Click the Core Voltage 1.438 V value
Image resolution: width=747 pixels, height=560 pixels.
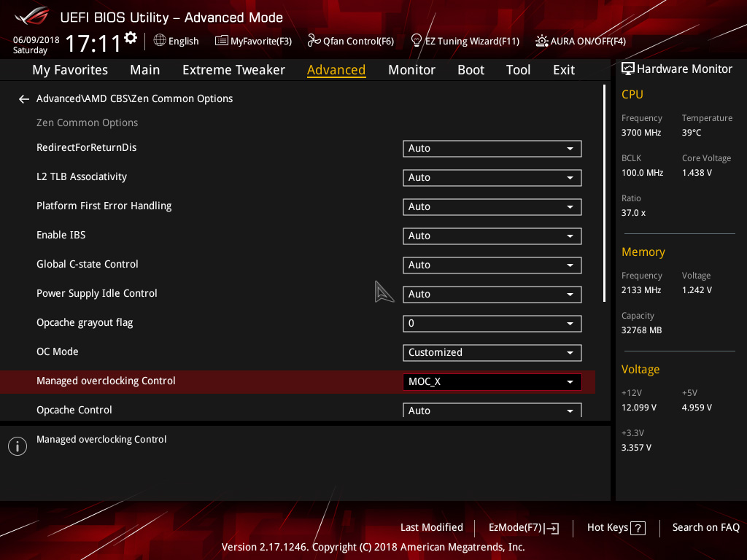[x=697, y=173]
